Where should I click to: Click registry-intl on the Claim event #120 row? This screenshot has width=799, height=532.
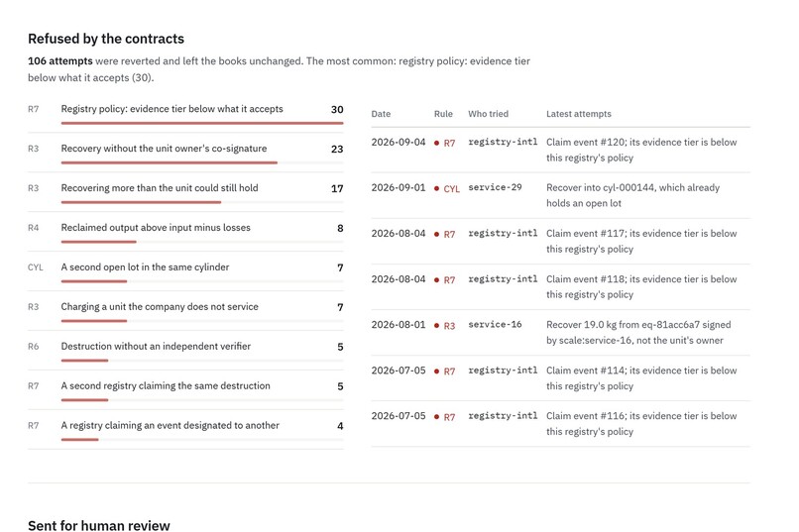(x=503, y=142)
